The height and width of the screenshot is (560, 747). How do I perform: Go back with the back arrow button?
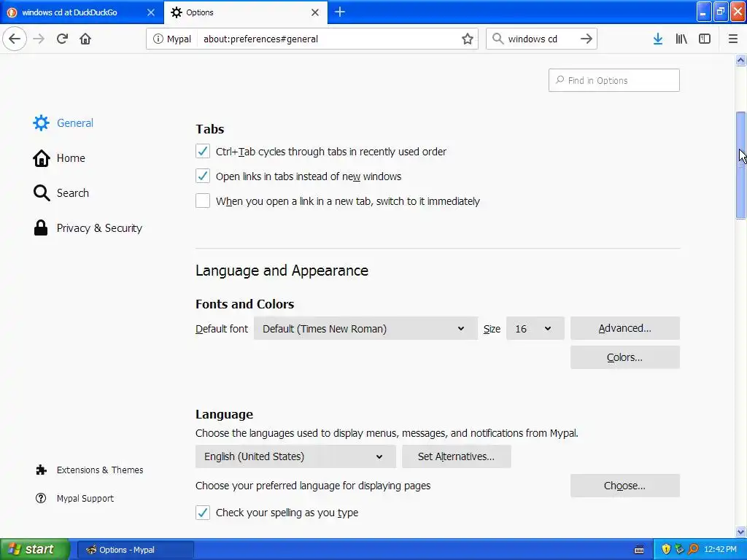coord(15,39)
